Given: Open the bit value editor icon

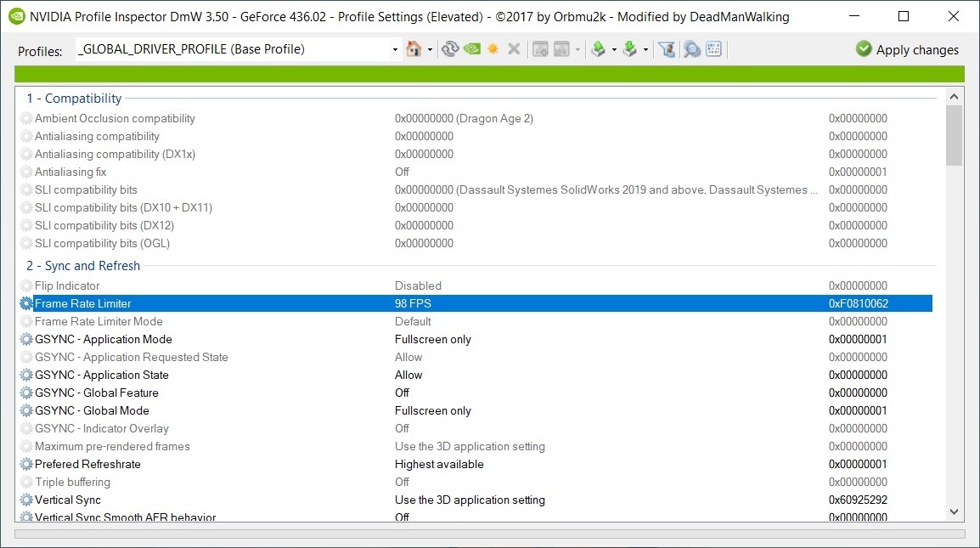Looking at the screenshot, I should (x=713, y=48).
